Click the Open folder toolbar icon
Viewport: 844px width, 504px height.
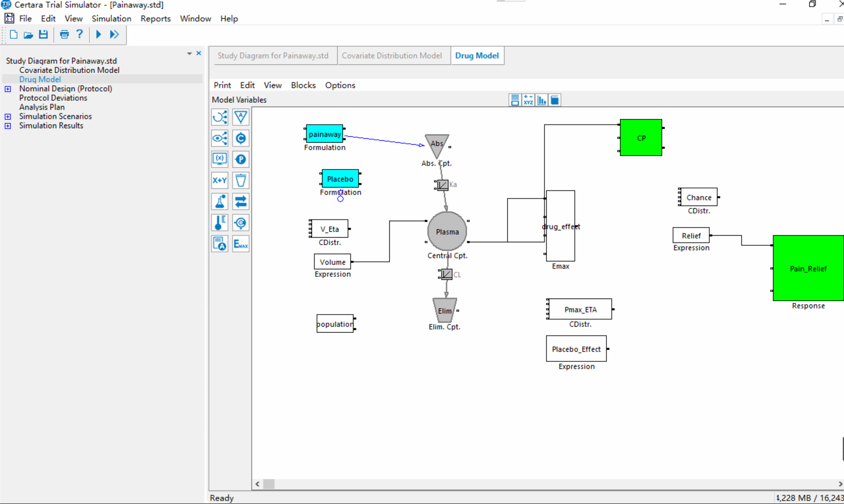coord(28,34)
